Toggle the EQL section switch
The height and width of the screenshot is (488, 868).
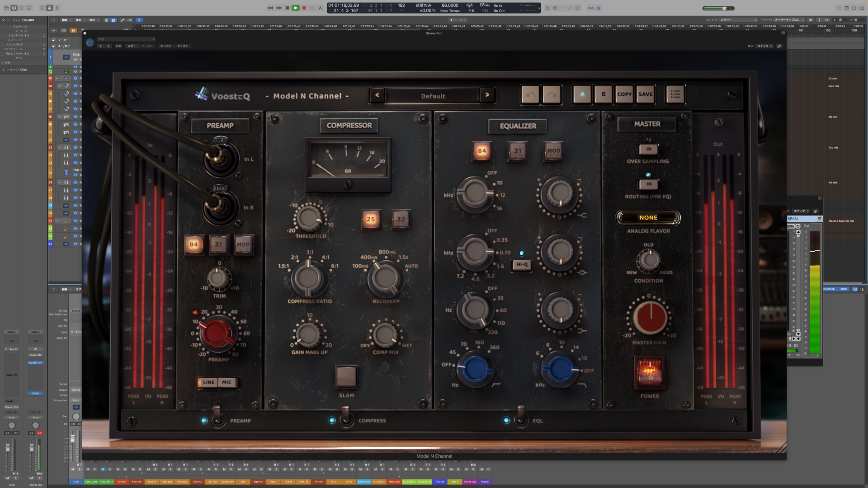coord(520,418)
